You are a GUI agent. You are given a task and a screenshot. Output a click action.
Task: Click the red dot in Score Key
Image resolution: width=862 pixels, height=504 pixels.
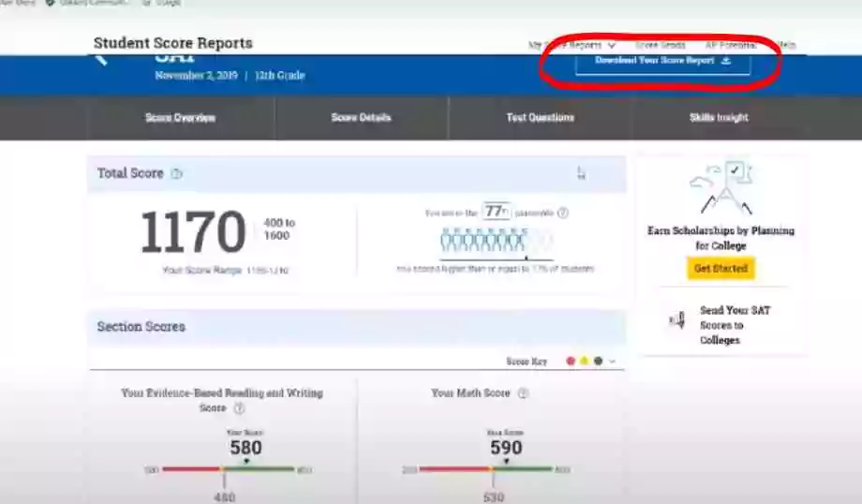[571, 361]
